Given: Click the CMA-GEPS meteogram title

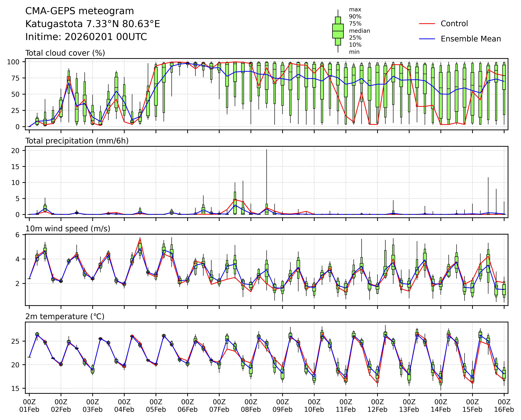Looking at the screenshot, I should point(80,11).
